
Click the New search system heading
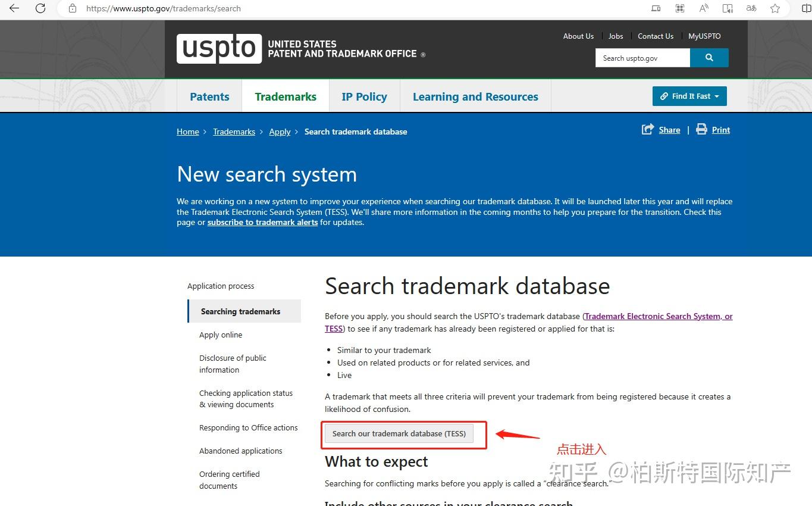click(267, 174)
